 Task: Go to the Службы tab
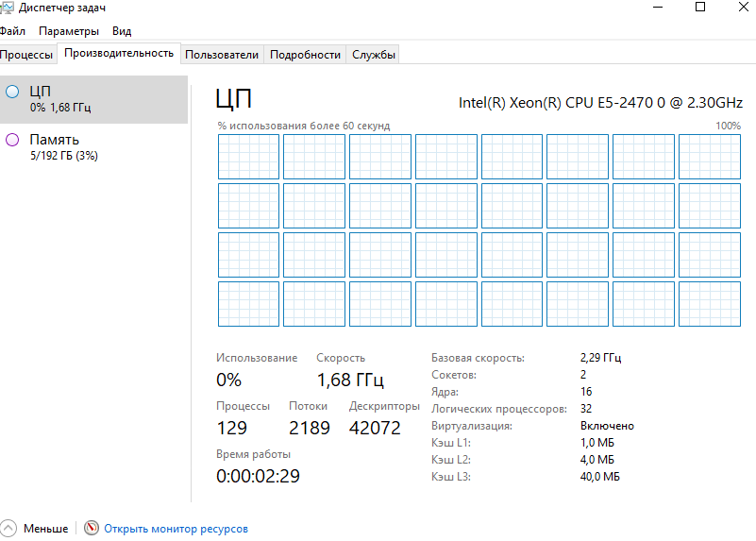374,55
